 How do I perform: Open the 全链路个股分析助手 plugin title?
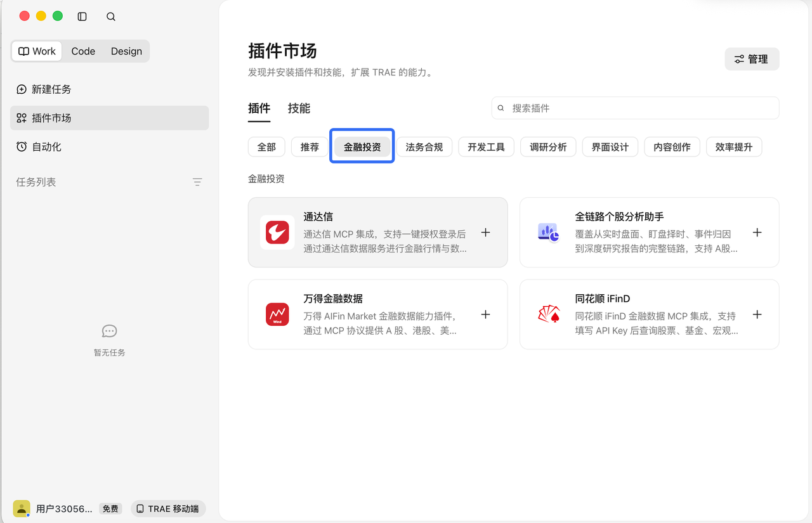[619, 217]
